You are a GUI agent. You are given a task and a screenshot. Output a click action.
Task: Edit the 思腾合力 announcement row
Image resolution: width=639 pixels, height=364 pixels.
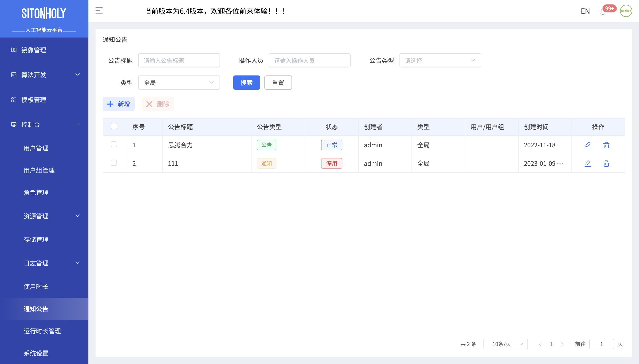587,145
